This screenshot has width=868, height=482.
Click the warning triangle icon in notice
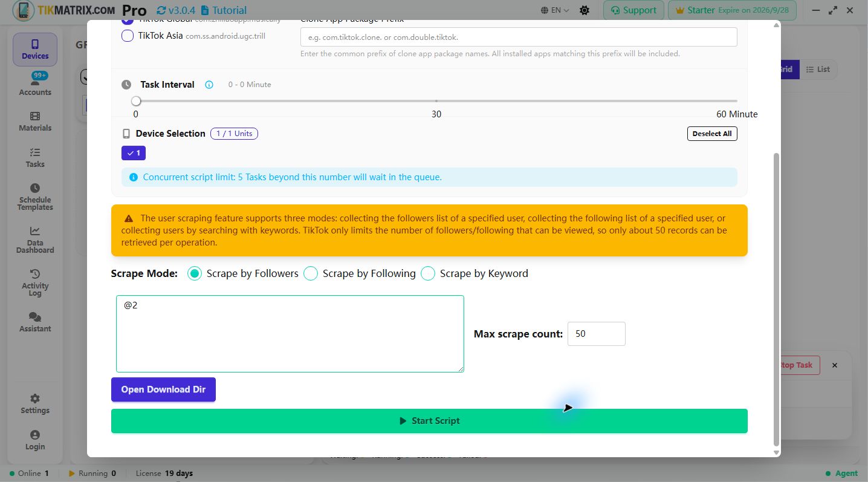tap(129, 218)
